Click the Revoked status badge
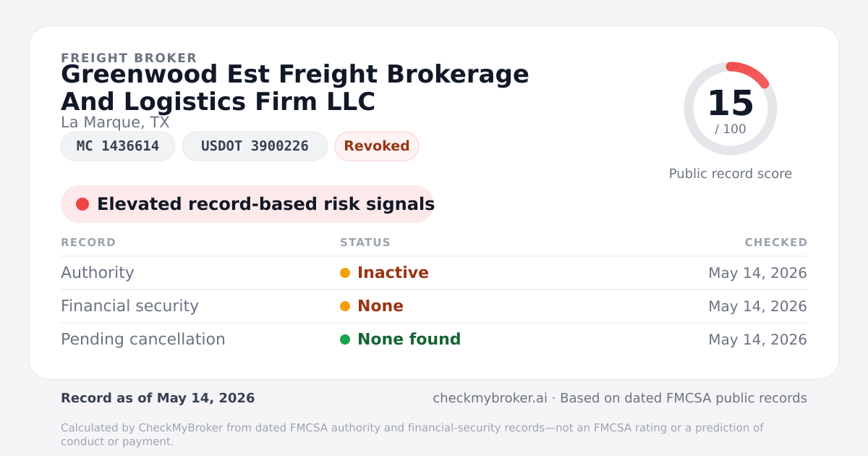 tap(377, 146)
